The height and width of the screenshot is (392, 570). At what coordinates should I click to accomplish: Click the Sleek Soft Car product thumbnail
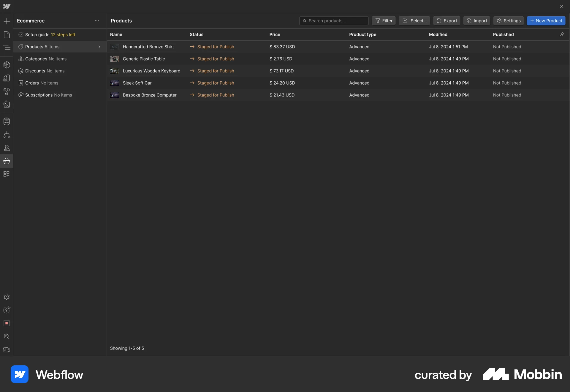115,83
